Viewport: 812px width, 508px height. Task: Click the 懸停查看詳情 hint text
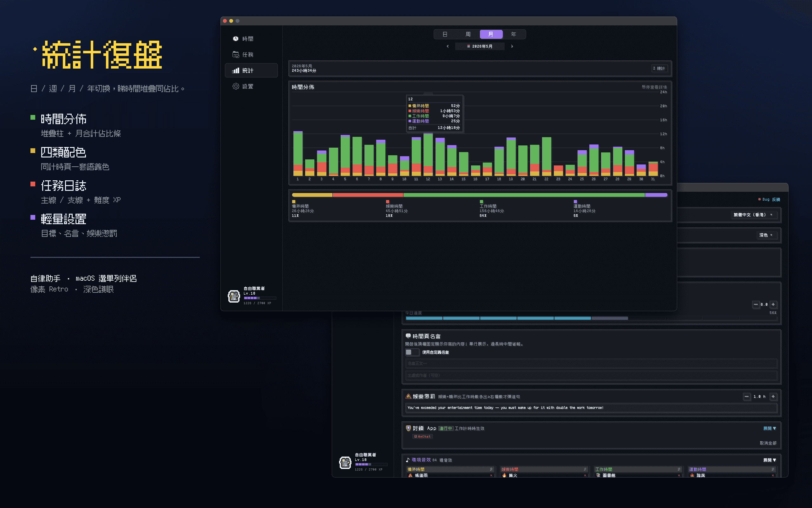click(654, 87)
